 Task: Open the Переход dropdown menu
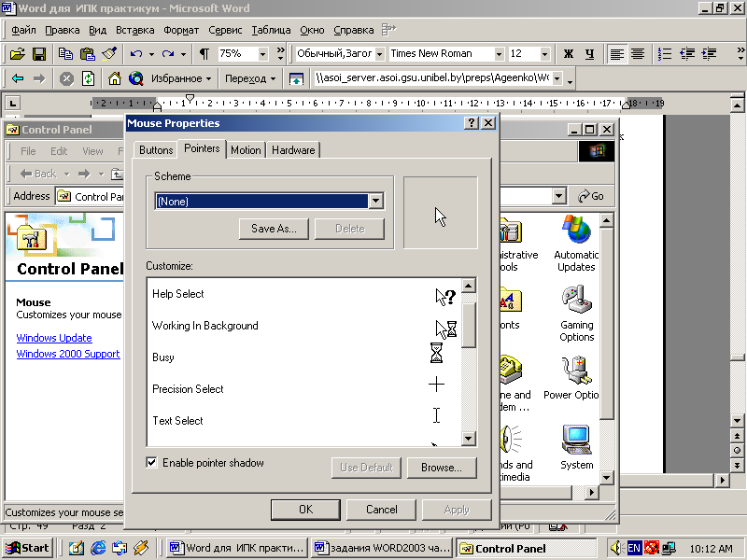250,78
